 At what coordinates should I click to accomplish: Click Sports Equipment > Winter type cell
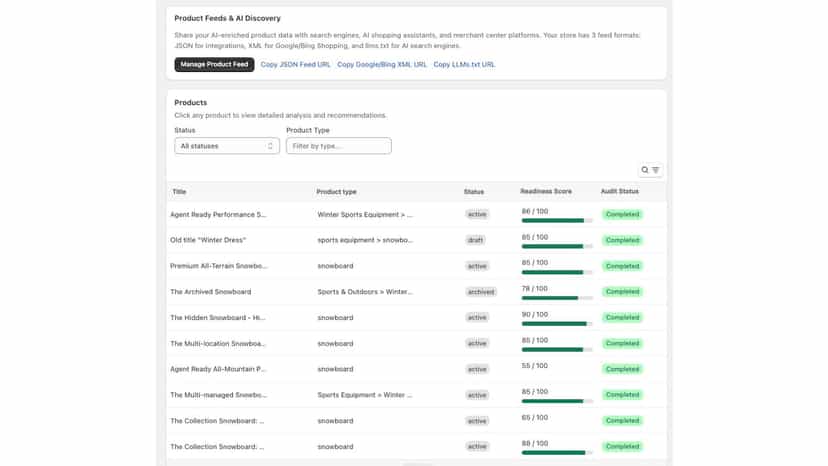364,395
